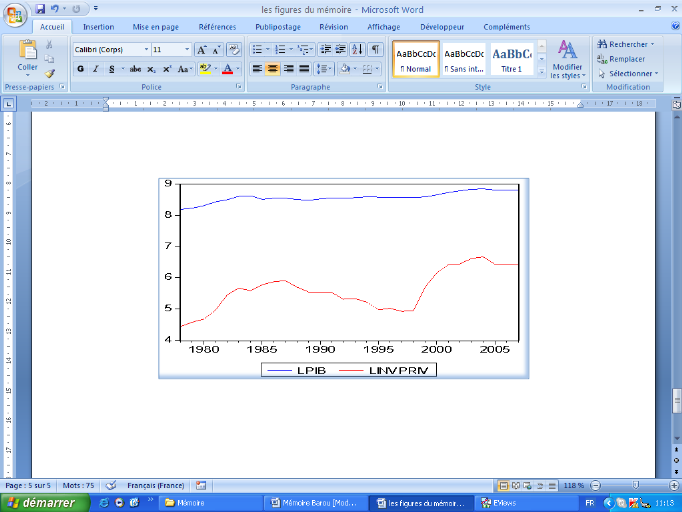Apply the Titre 1 style
The image size is (682, 512).
pos(511,59)
